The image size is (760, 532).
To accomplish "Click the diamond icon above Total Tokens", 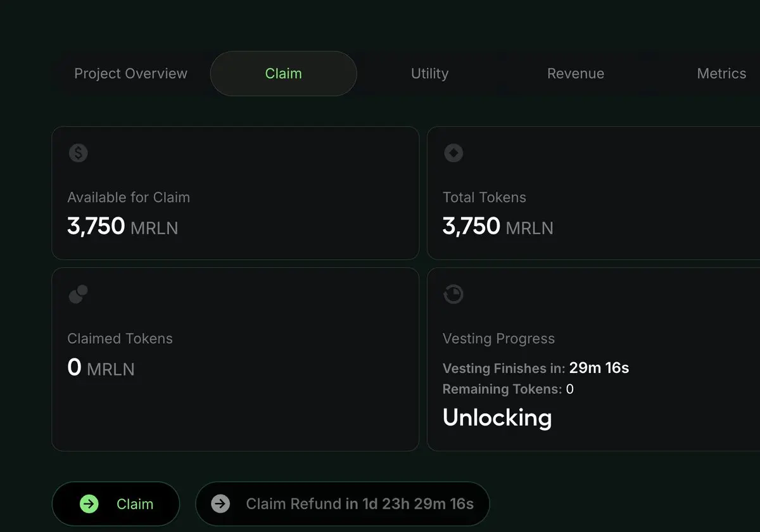I will pos(453,153).
